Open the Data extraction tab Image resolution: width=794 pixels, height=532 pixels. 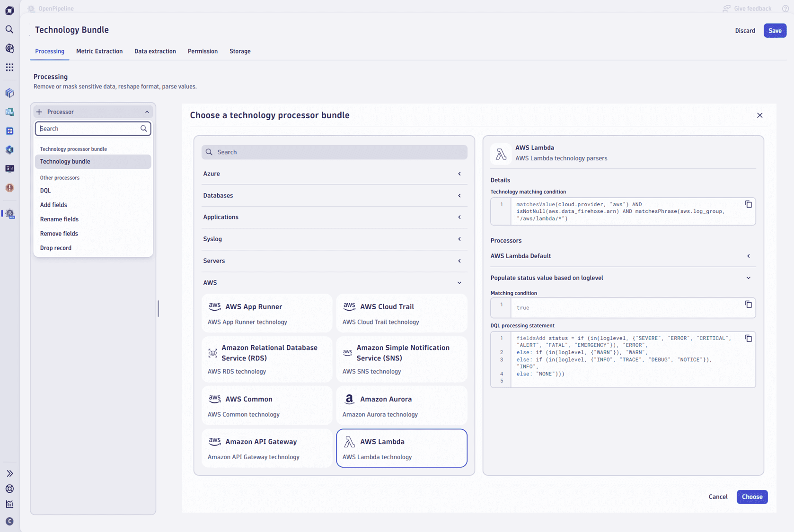tap(155, 51)
